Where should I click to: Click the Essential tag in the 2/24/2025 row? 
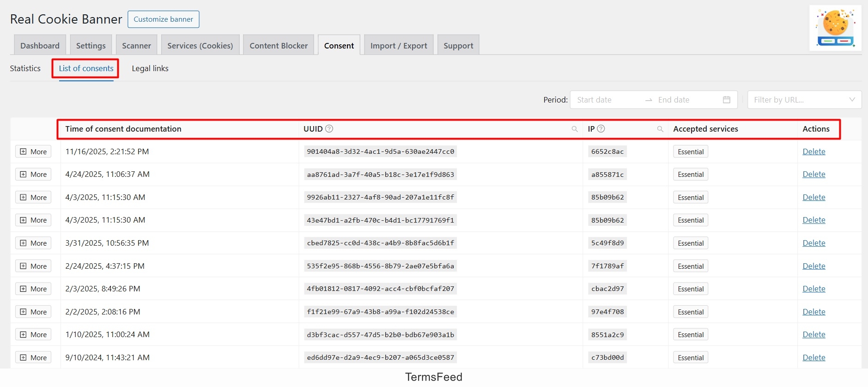(x=691, y=266)
